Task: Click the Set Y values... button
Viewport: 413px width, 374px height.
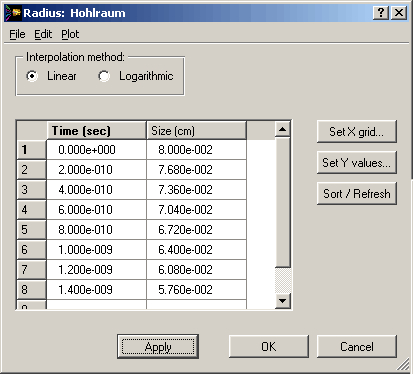Action: (357, 163)
